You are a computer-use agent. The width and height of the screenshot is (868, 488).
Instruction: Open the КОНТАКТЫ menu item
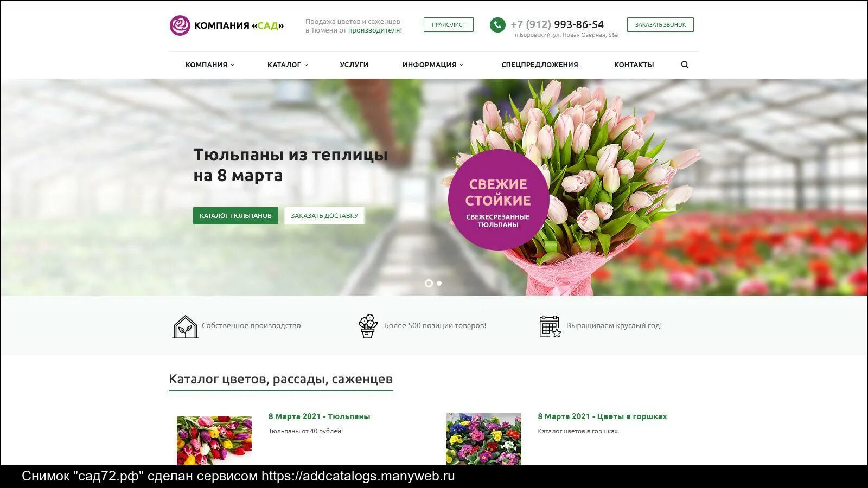(634, 65)
